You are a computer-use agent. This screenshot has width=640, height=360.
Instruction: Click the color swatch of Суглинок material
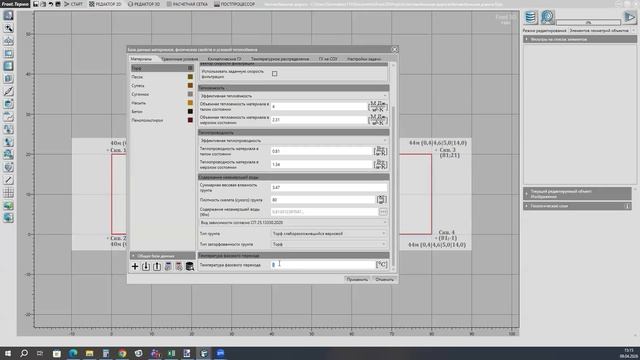190,94
